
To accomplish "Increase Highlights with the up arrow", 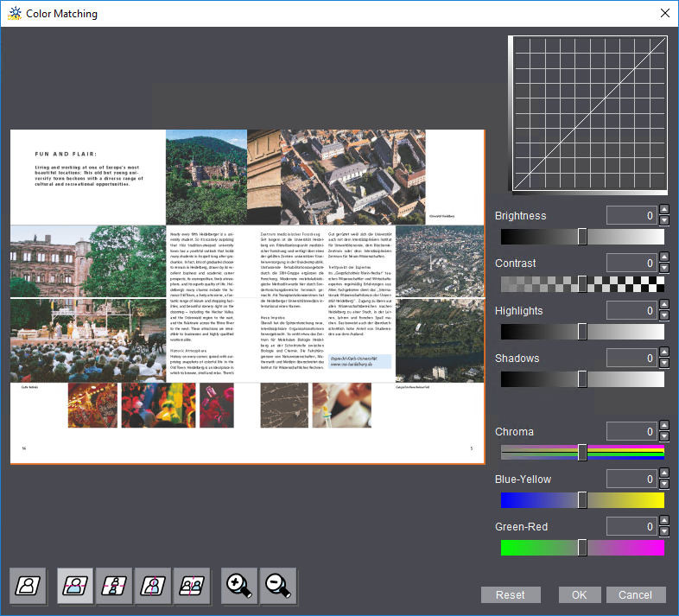I will point(663,305).
